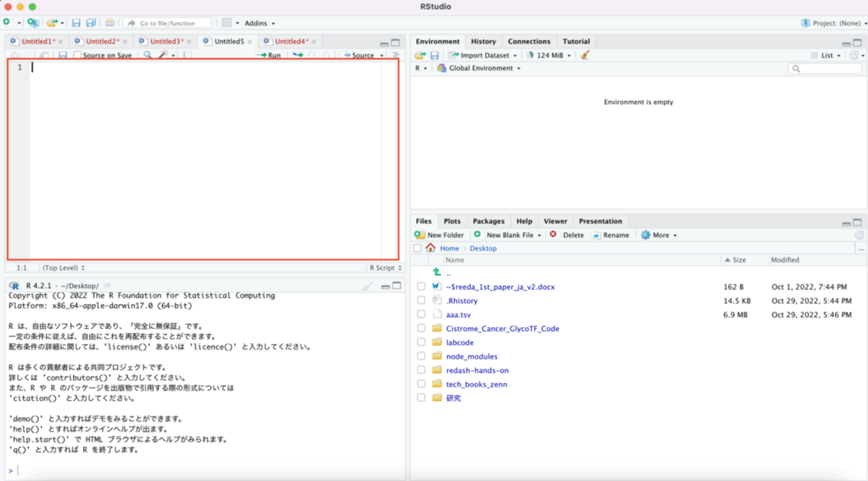Maximize the source editor pane
Screen dimensions: 868x481
pyautogui.click(x=396, y=43)
